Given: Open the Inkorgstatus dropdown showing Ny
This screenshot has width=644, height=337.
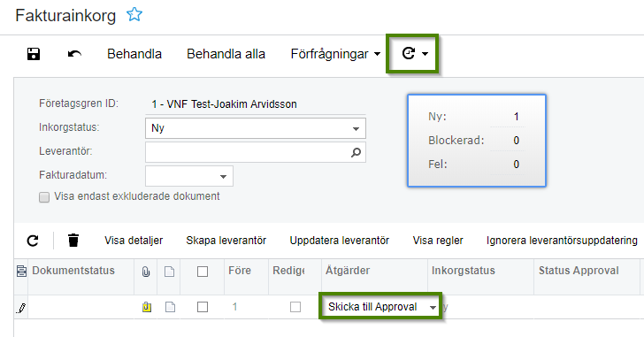Looking at the screenshot, I should coord(256,128).
